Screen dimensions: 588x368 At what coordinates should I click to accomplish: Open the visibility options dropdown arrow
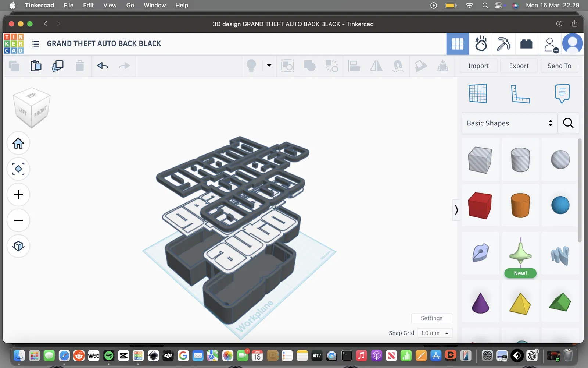[x=269, y=66]
